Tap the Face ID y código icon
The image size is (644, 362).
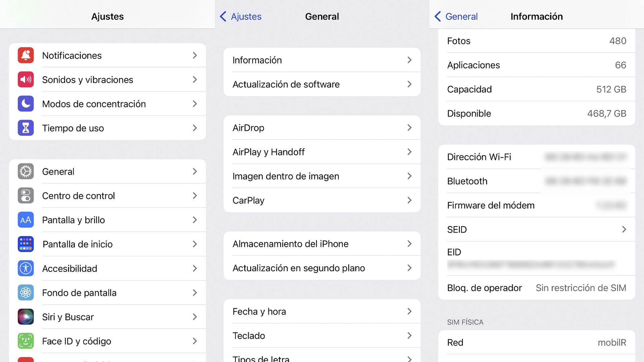click(x=26, y=341)
